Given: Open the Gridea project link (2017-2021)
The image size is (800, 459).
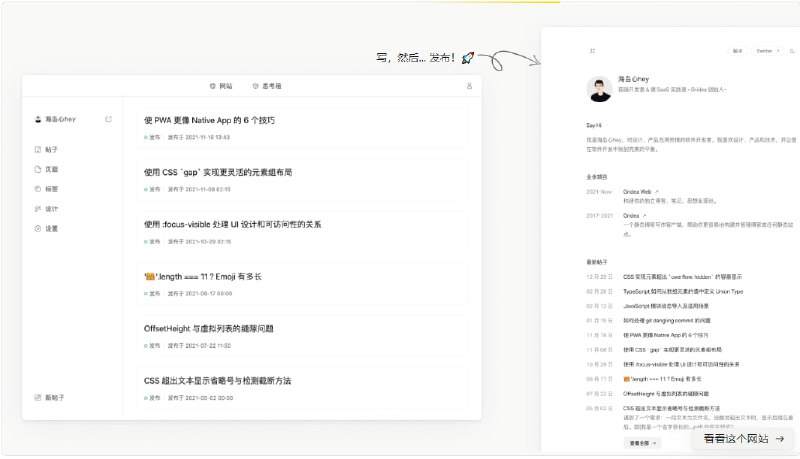Looking at the screenshot, I should (x=635, y=216).
